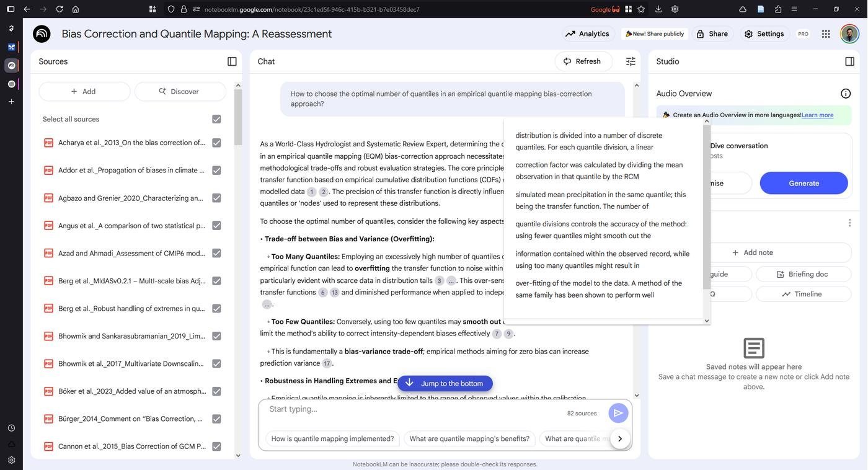This screenshot has height=470, width=868.
Task: Open citation number 13 reference
Action: pyautogui.click(x=334, y=293)
